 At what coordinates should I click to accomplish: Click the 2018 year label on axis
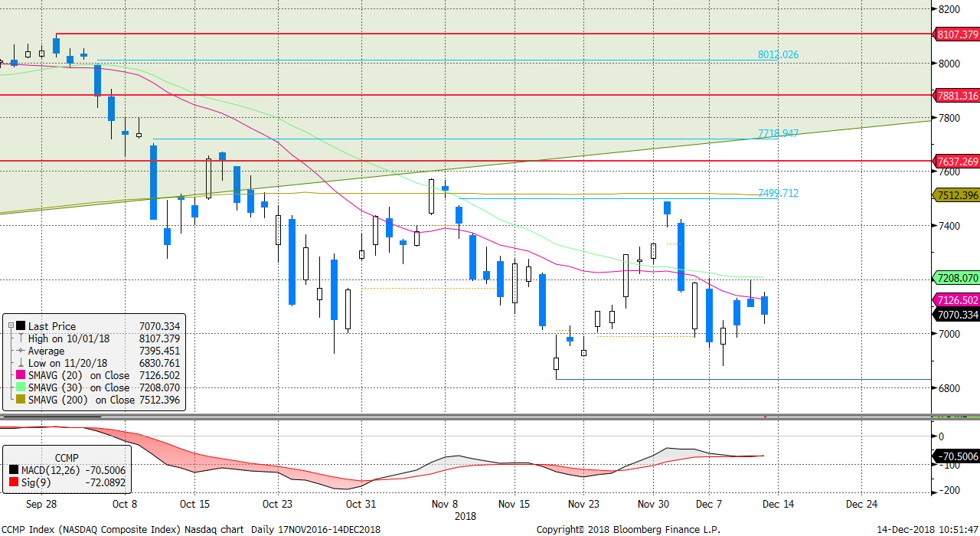[x=465, y=515]
